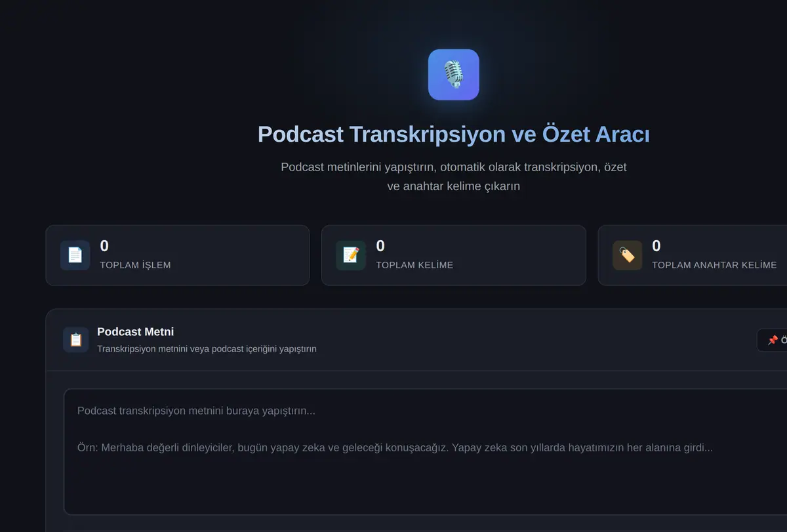Click the subtitle starting 'Podcast metinlerini yapıştırın'
Screen dimensions: 787x532
click(454, 176)
